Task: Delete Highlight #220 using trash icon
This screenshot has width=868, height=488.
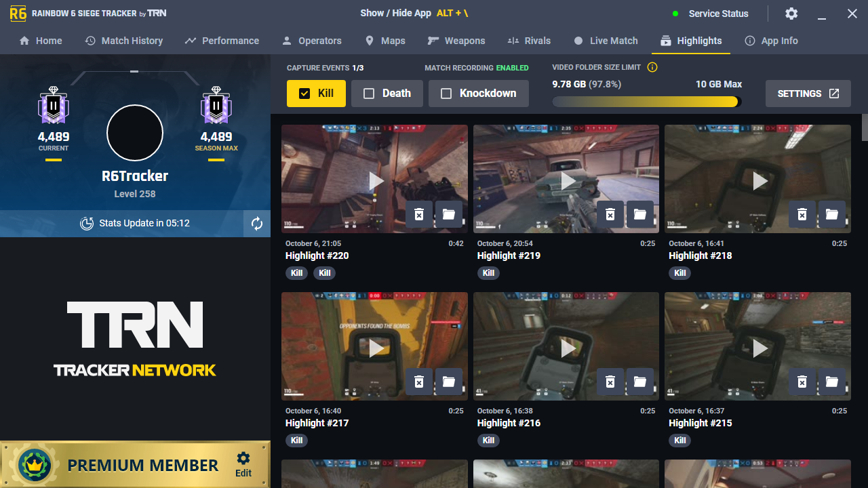Action: point(419,214)
